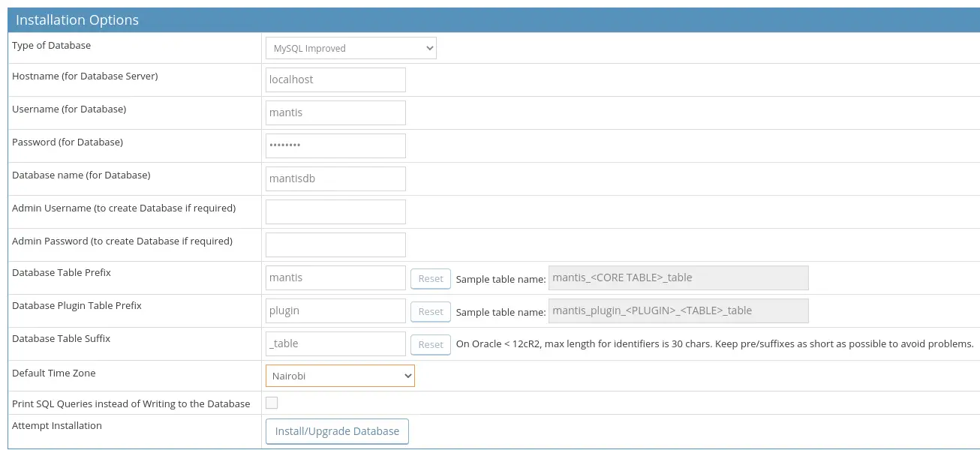980x450 pixels.
Task: Click the _table suffix field
Action: point(335,343)
